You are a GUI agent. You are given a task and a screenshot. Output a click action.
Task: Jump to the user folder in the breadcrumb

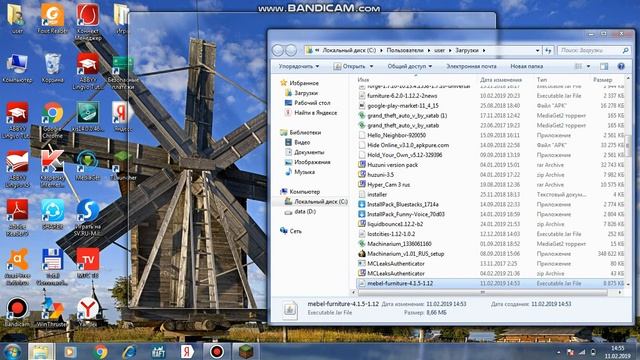[439, 50]
